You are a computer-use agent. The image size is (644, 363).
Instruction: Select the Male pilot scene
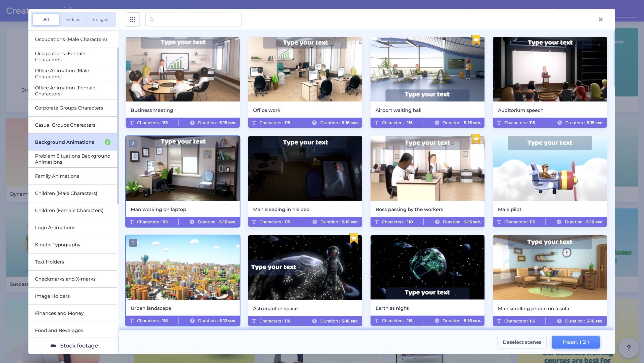(x=550, y=168)
